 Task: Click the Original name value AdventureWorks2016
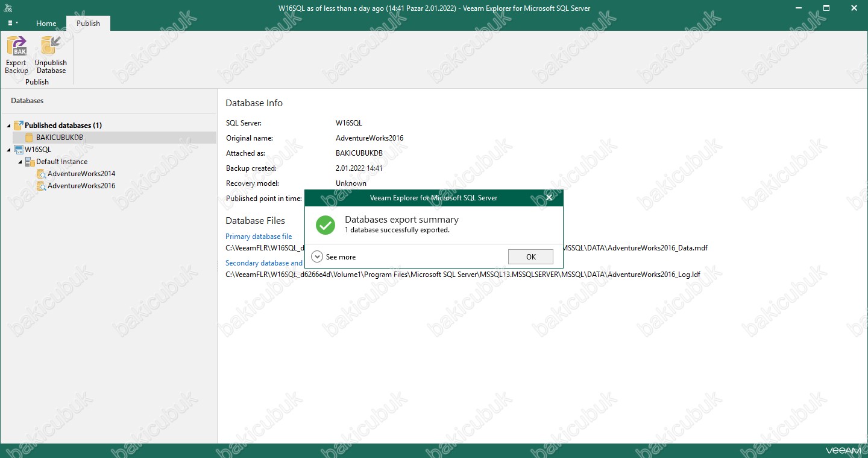370,138
